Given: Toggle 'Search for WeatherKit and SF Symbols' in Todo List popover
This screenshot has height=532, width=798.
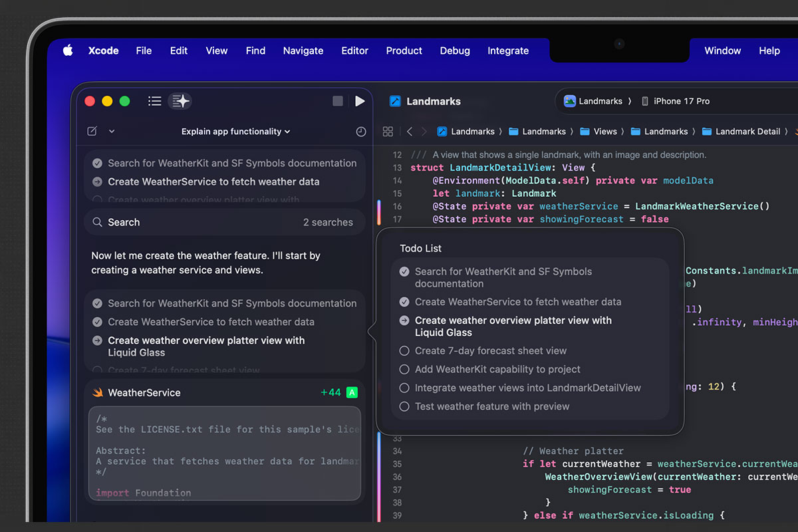Looking at the screenshot, I should [404, 271].
